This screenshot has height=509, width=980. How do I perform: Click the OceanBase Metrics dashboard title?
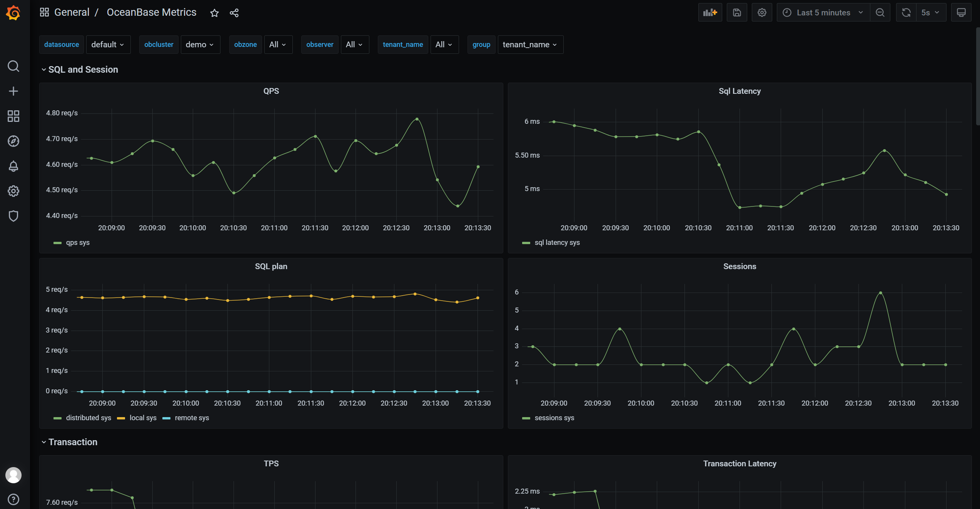click(x=152, y=12)
